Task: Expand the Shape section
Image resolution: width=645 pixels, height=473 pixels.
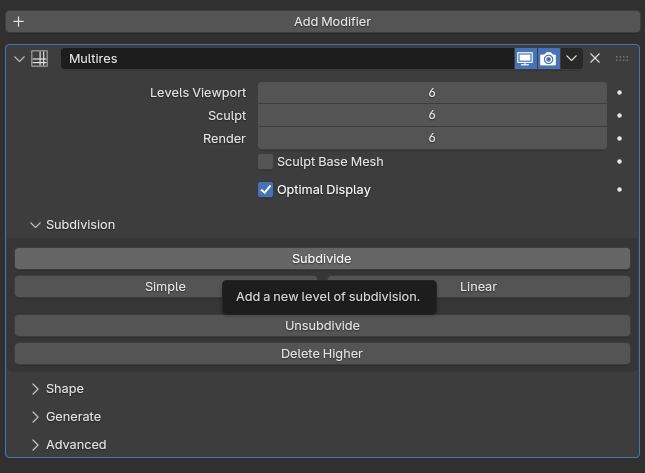Action: tap(36, 389)
